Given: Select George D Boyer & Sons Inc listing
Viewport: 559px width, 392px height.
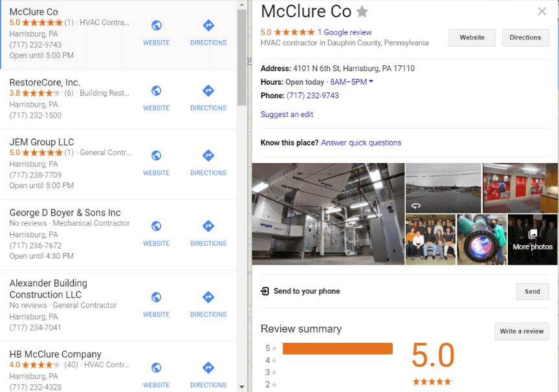Looking at the screenshot, I should coord(118,235).
